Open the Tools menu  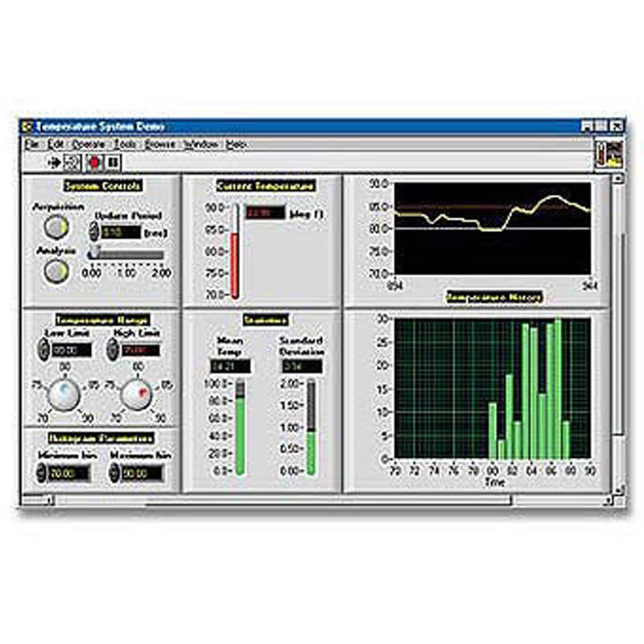click(125, 144)
